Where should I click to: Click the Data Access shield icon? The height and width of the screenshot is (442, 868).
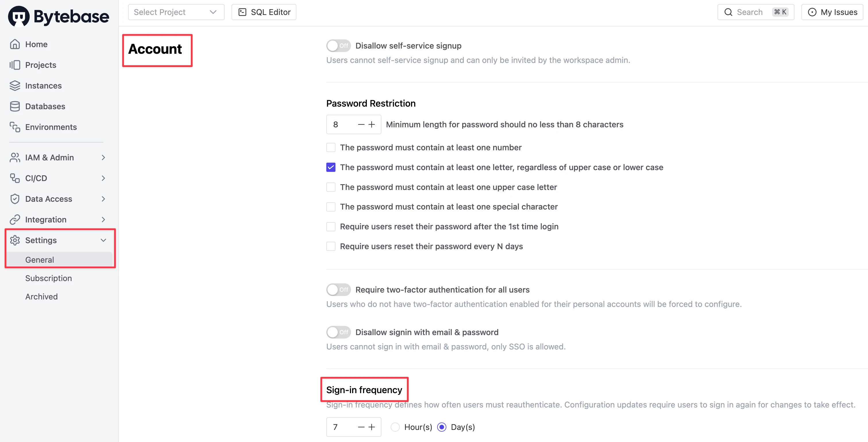(x=15, y=199)
